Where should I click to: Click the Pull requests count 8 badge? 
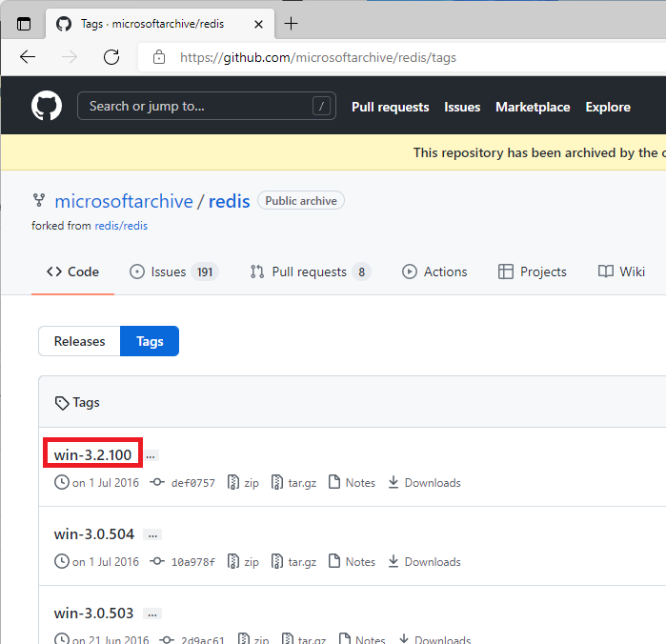(361, 272)
